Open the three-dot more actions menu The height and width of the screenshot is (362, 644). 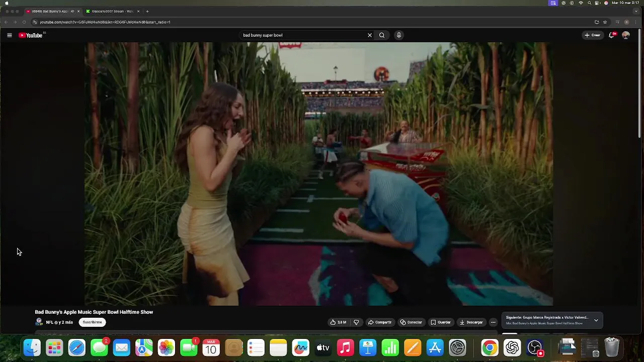click(x=493, y=322)
